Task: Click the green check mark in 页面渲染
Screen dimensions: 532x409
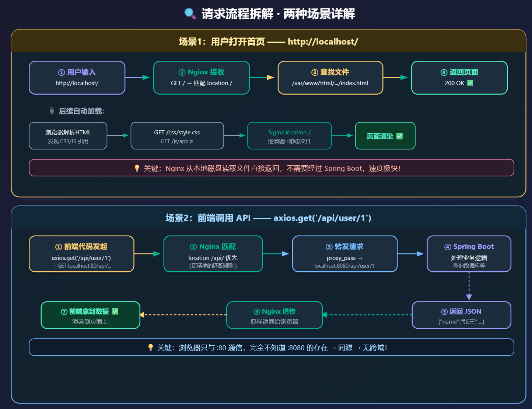Action: (x=400, y=136)
